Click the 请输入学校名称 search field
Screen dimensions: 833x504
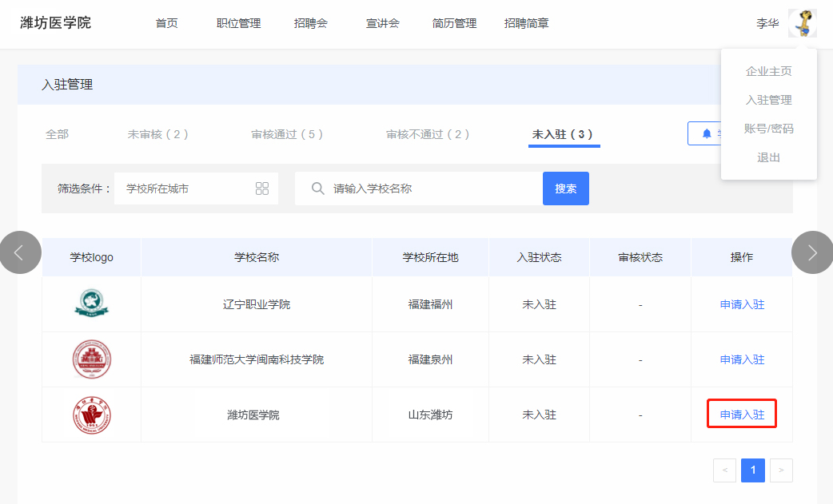pyautogui.click(x=432, y=189)
